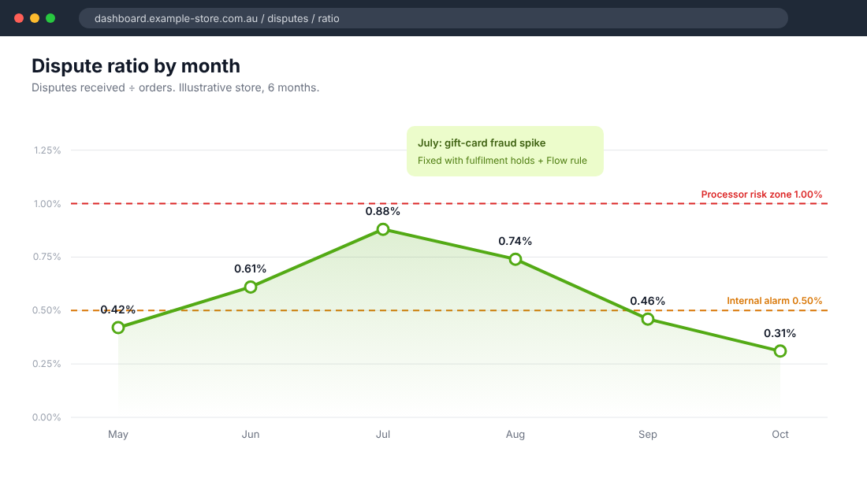867x504 pixels.
Task: Click the Oct data point marker
Action: coord(780,351)
